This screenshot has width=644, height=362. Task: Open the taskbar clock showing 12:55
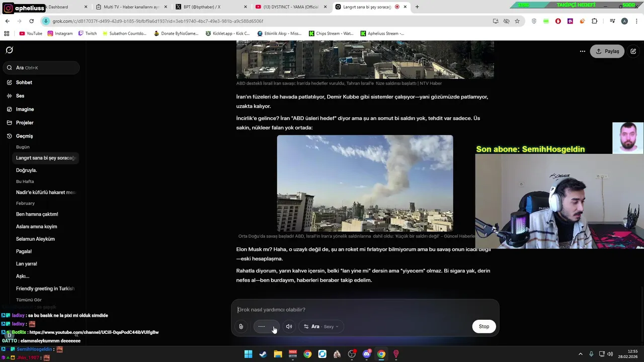[x=628, y=354]
